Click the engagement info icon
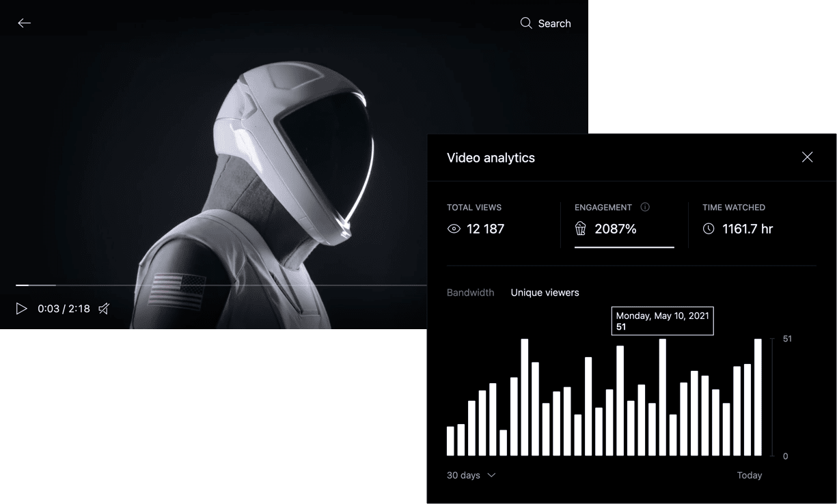Screen dimensions: 837x504 pyautogui.click(x=645, y=207)
